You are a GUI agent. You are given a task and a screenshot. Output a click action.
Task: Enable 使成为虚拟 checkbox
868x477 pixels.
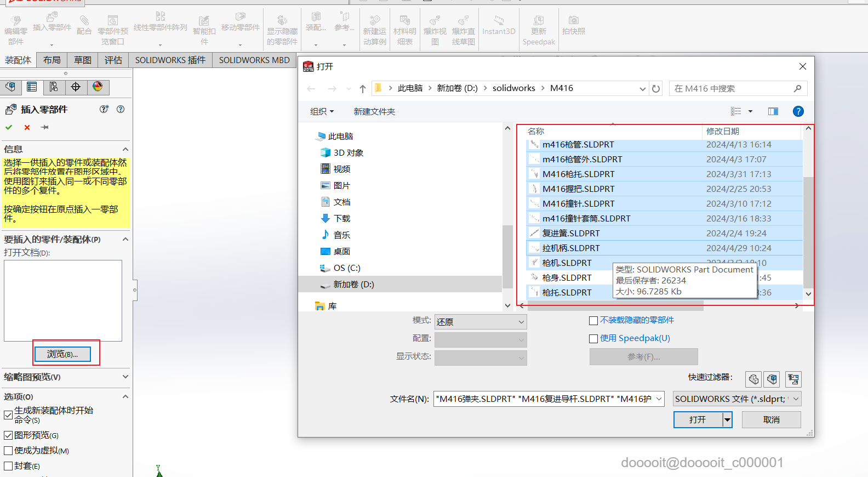click(x=8, y=451)
